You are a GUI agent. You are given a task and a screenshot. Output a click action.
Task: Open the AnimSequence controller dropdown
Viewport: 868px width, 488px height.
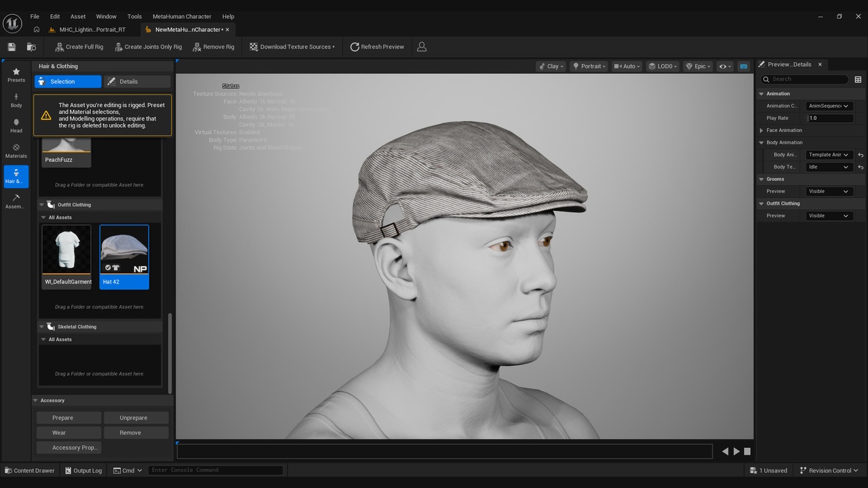click(x=829, y=106)
